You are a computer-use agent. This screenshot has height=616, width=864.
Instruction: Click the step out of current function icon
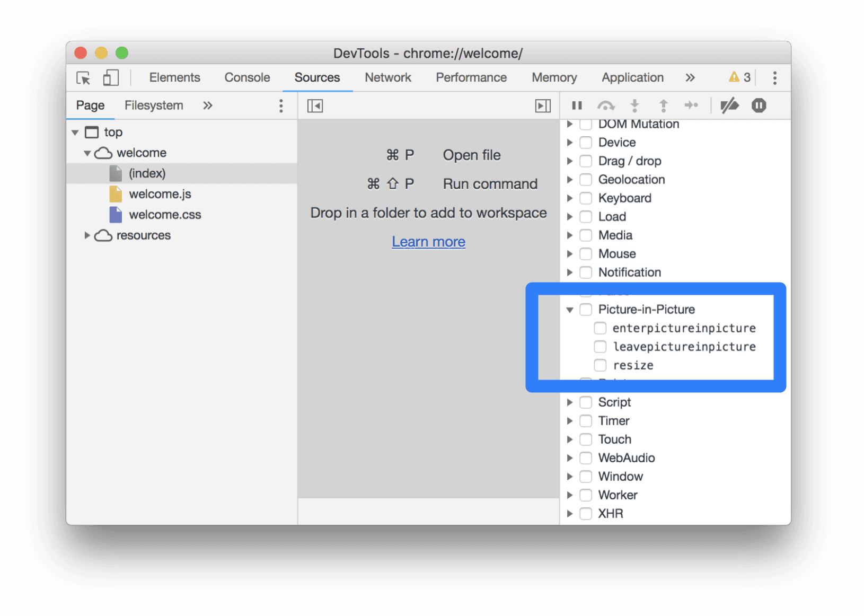663,105
